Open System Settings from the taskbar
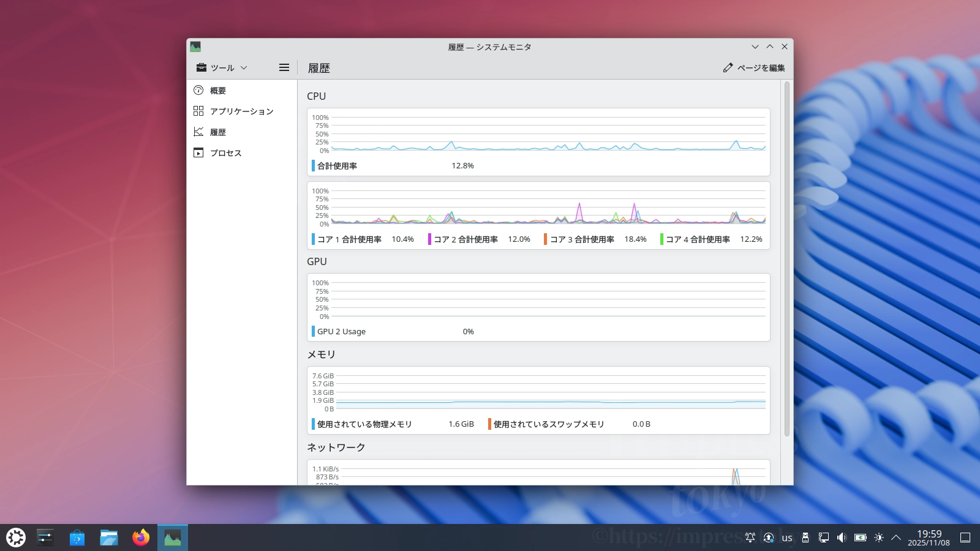The image size is (980, 551). [45, 538]
